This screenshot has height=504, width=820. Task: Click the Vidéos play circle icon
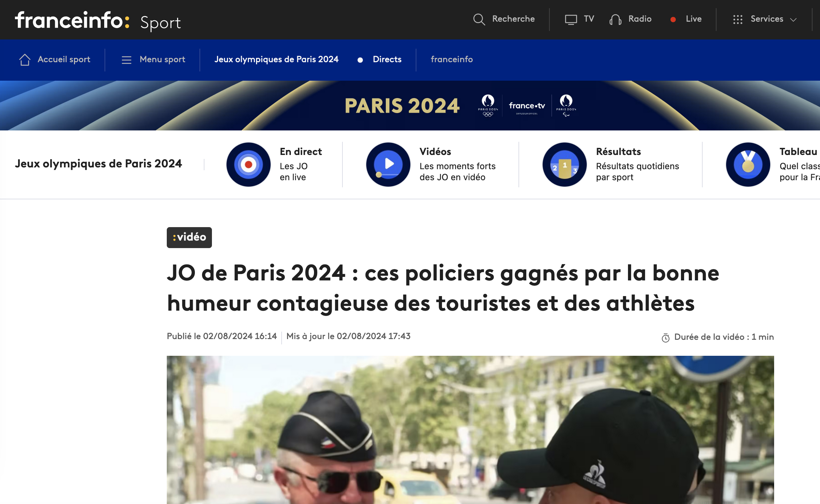coord(388,165)
